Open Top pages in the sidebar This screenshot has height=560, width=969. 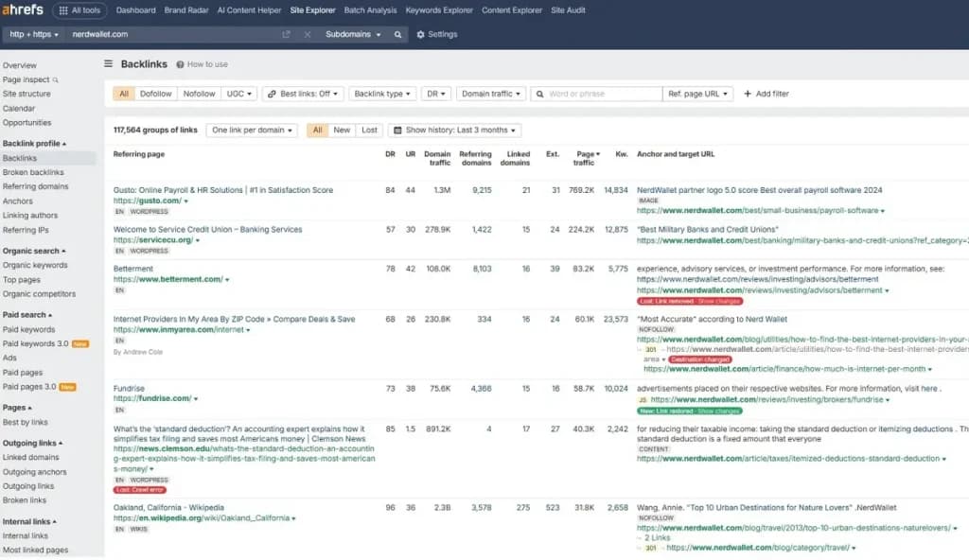[22, 280]
